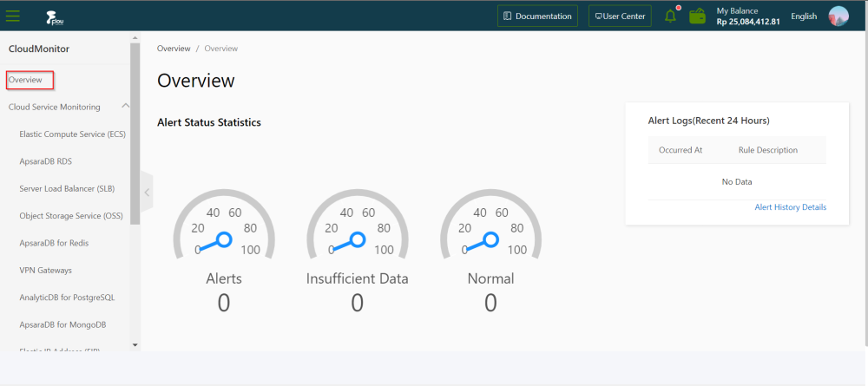
Task: Open the notification bell
Action: (670, 16)
